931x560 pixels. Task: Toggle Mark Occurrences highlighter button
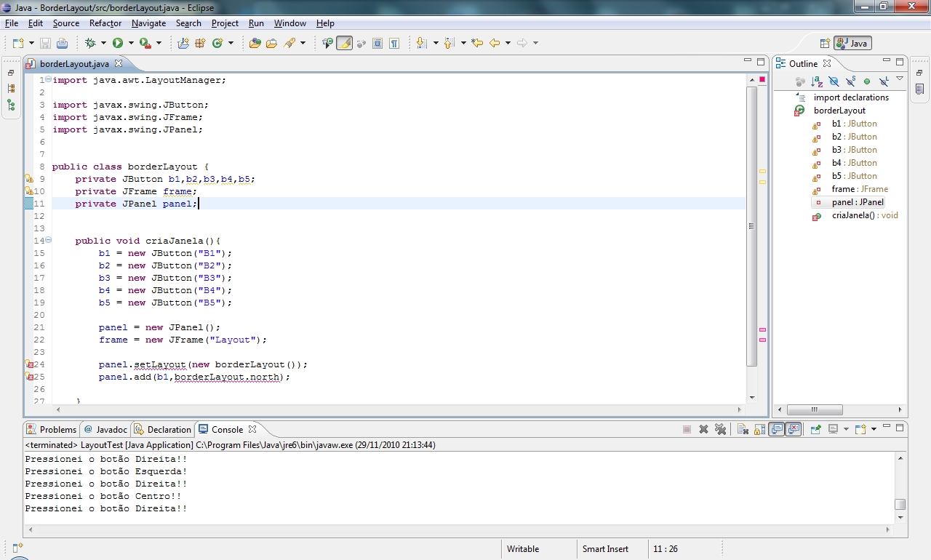(x=345, y=43)
